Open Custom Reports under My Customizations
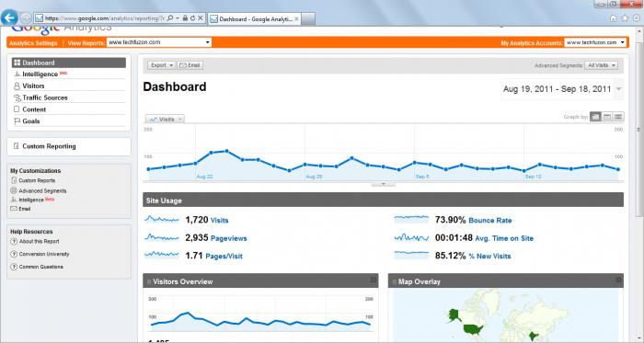This screenshot has height=343, width=644. pyautogui.click(x=37, y=180)
